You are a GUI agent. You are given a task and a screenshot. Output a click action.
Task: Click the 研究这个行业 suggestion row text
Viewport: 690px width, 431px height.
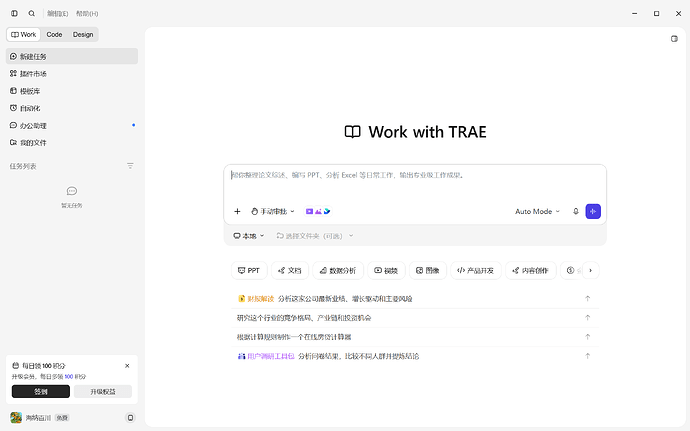304,318
